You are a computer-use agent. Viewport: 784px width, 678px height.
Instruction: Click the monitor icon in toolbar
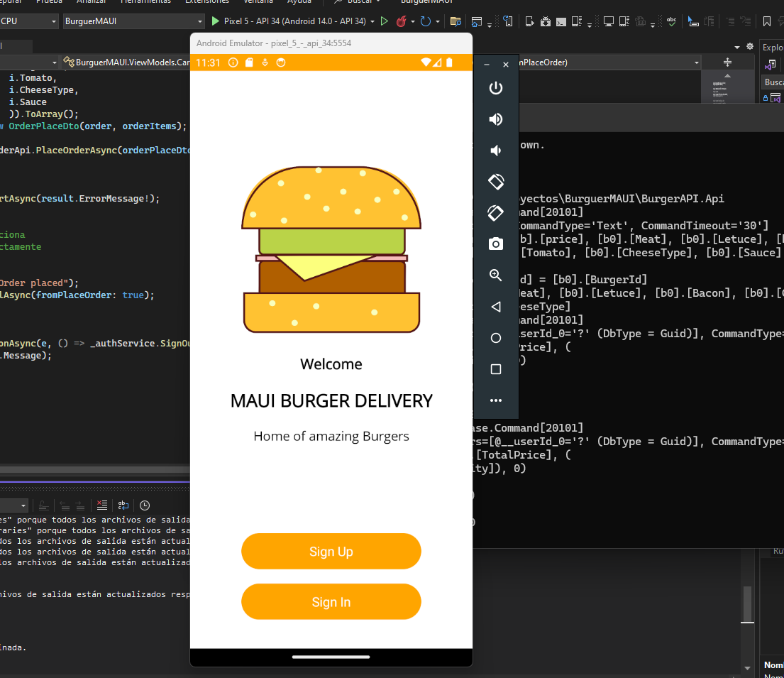point(609,21)
